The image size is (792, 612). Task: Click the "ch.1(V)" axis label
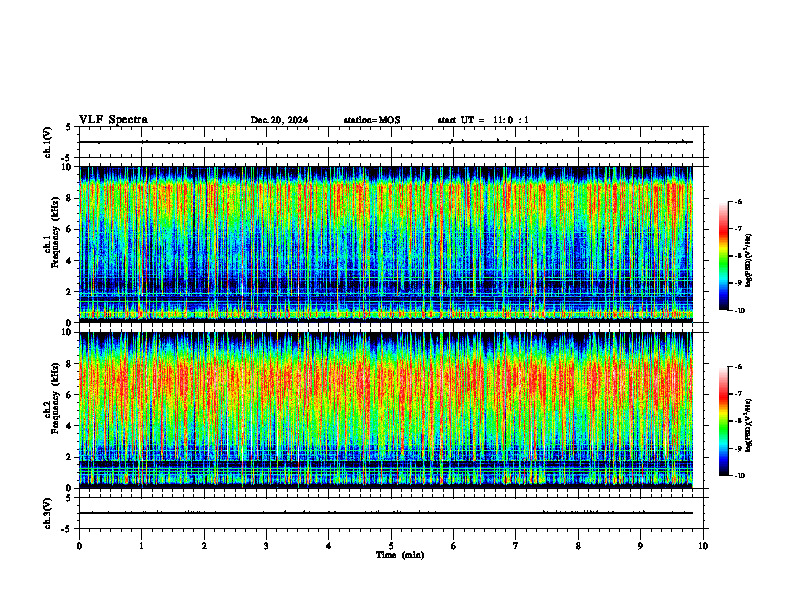tap(47, 142)
